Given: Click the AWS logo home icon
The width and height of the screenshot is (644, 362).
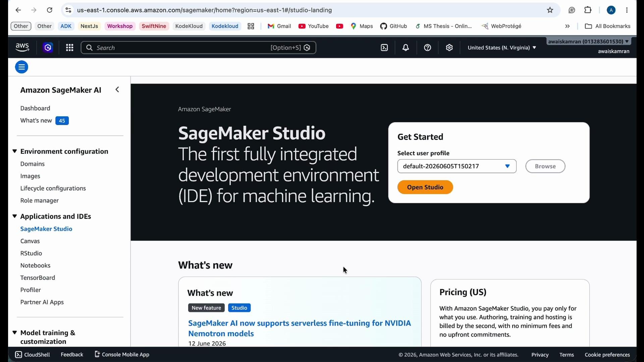Looking at the screenshot, I should 22,48.
